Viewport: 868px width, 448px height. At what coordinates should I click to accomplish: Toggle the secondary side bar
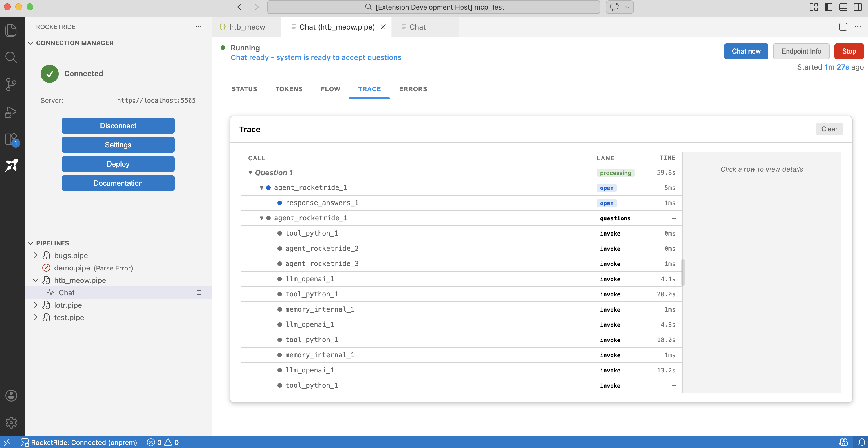(x=858, y=7)
